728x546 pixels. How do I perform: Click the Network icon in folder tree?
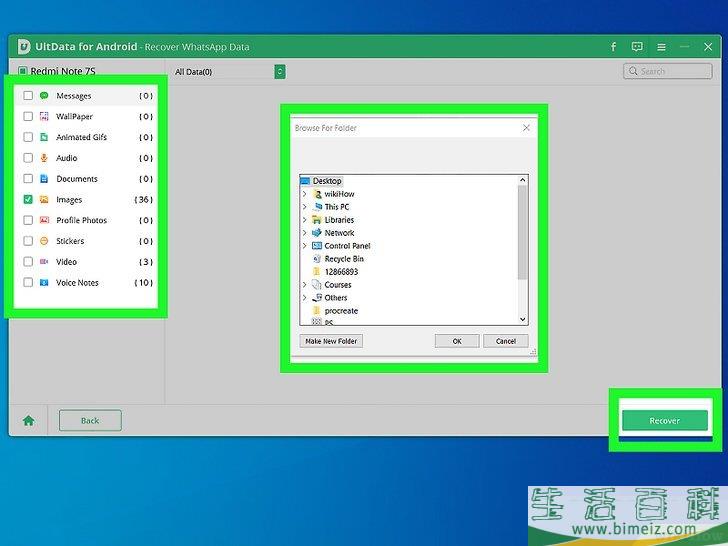[317, 233]
